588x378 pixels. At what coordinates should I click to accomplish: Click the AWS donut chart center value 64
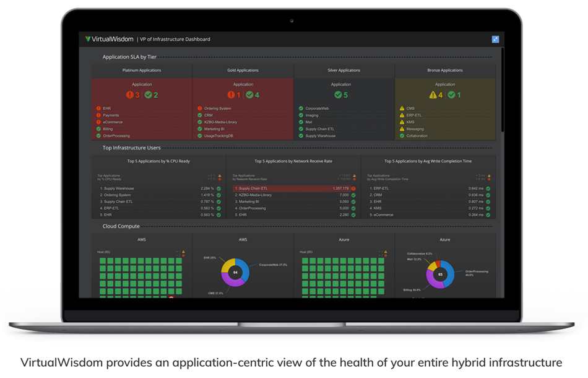235,273
